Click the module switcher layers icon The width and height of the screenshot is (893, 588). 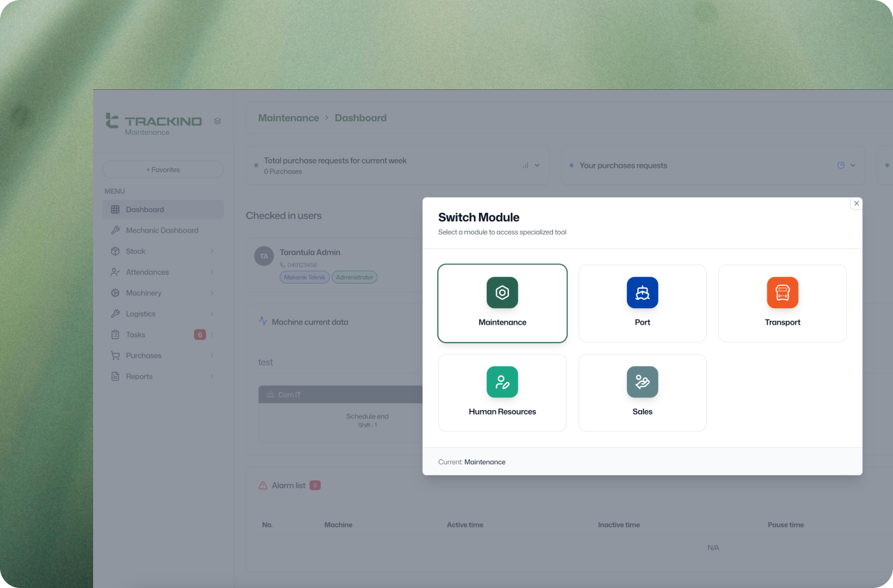(x=218, y=121)
